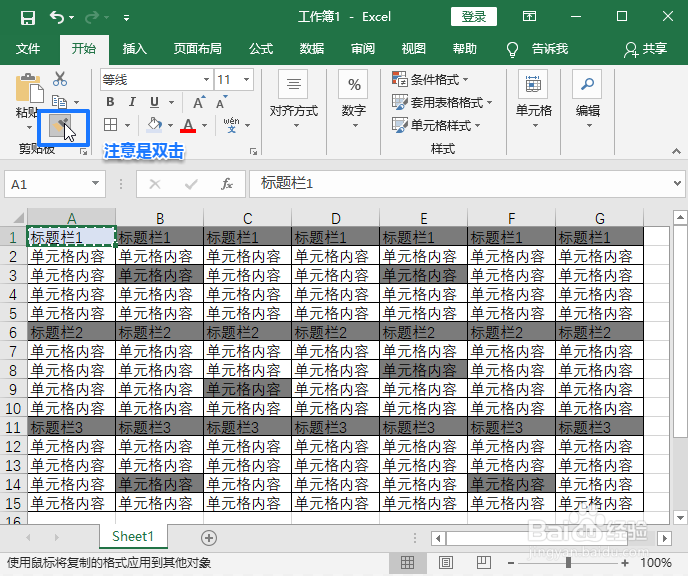Switch to the 插入 tab
688x576 pixels.
(134, 48)
